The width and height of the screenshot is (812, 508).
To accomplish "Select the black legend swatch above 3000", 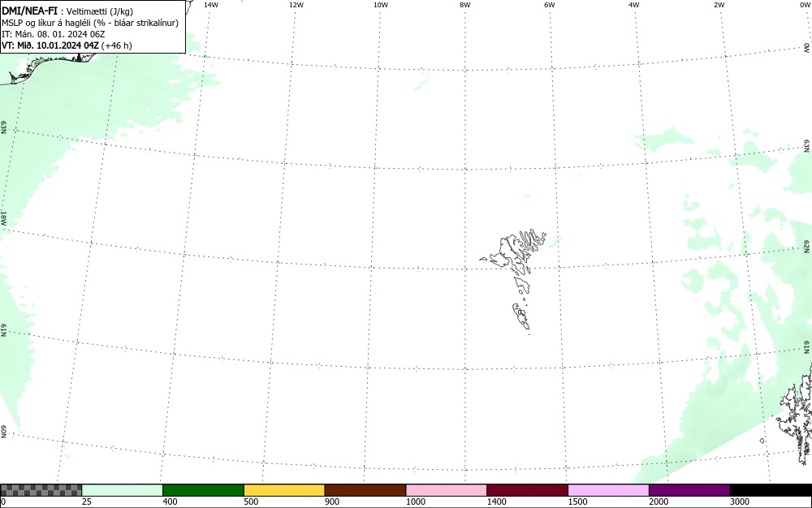I will (771, 490).
